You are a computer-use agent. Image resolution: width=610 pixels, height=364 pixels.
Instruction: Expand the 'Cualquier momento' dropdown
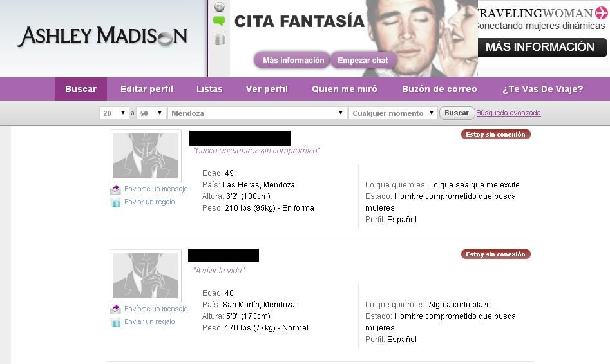pos(393,113)
